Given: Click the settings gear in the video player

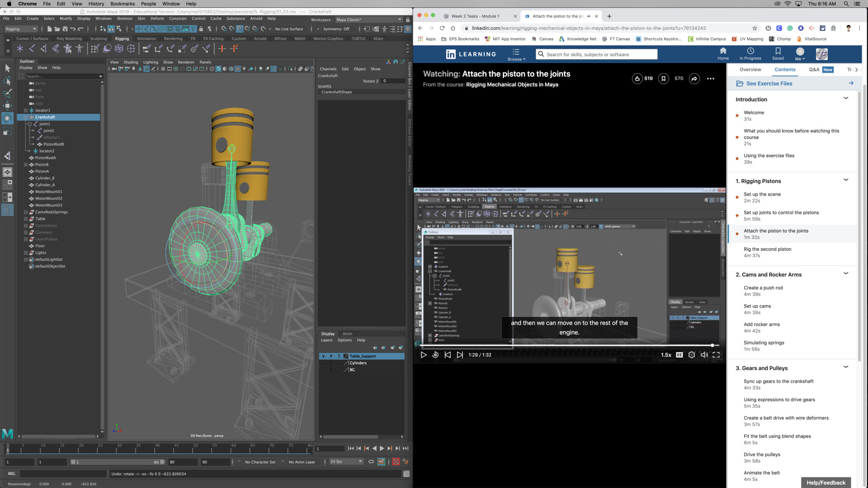Looking at the screenshot, I should point(692,355).
